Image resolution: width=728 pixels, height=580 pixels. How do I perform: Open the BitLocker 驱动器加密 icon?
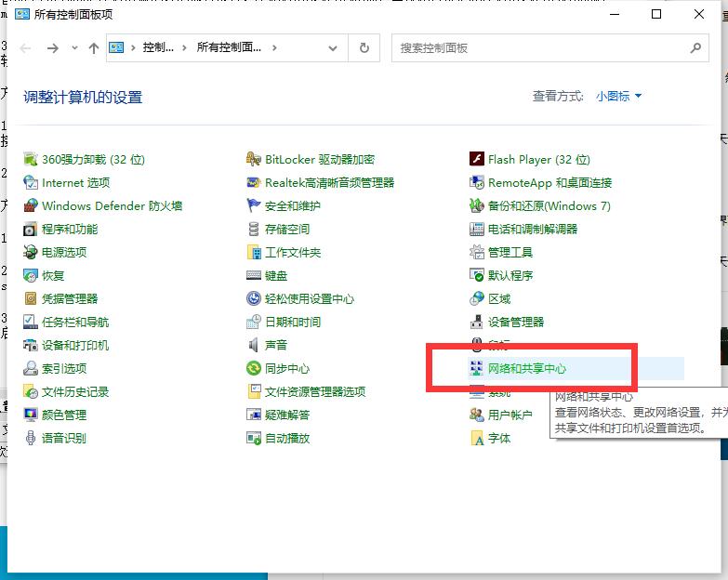click(x=254, y=160)
